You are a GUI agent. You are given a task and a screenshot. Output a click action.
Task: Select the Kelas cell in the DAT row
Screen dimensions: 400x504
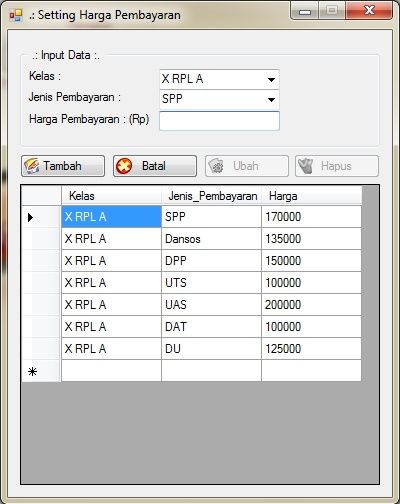tap(111, 327)
